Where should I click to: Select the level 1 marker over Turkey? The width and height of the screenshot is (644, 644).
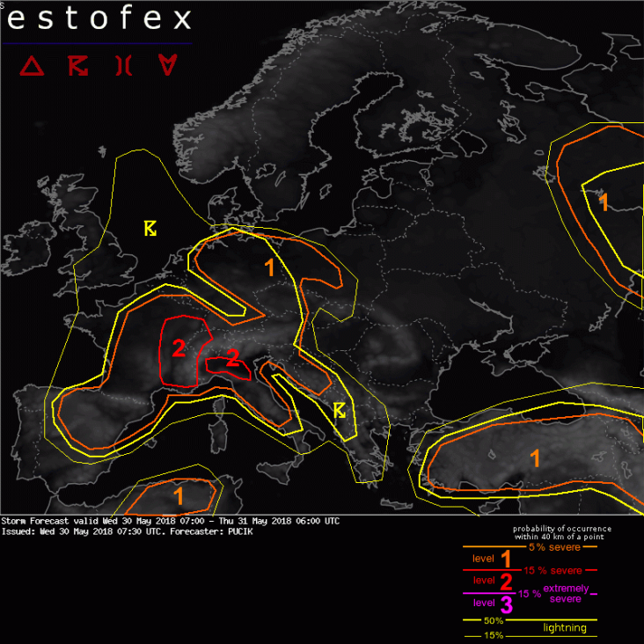(535, 457)
